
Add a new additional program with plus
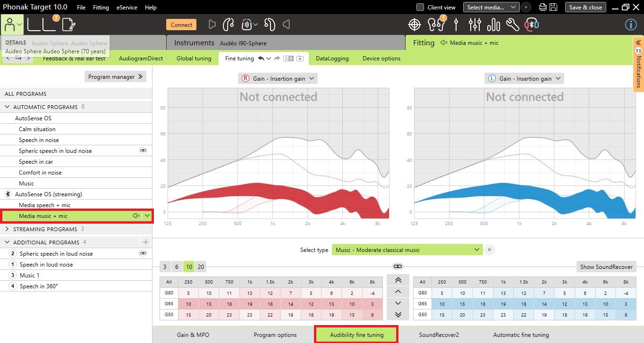pos(146,242)
